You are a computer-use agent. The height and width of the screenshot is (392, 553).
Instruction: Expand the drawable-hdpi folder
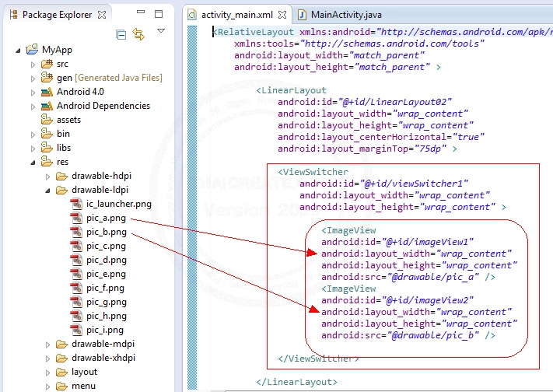pyautogui.click(x=48, y=177)
